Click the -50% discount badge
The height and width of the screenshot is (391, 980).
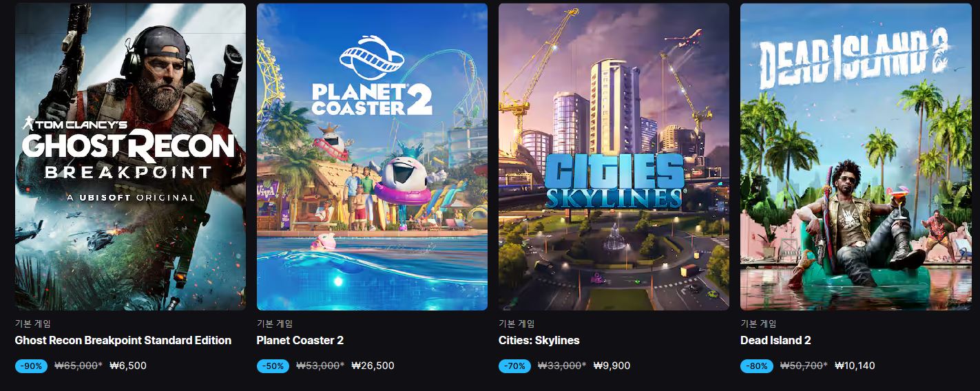273,366
